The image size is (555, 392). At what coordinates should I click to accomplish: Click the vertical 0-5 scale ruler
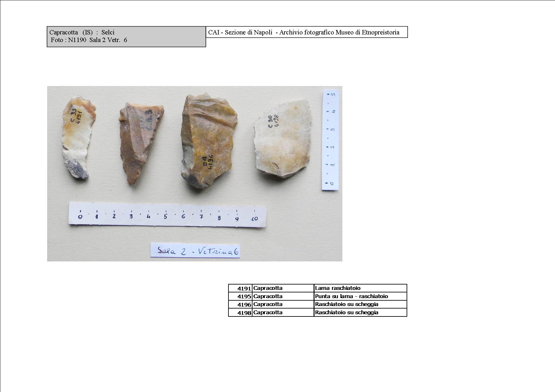(x=331, y=140)
